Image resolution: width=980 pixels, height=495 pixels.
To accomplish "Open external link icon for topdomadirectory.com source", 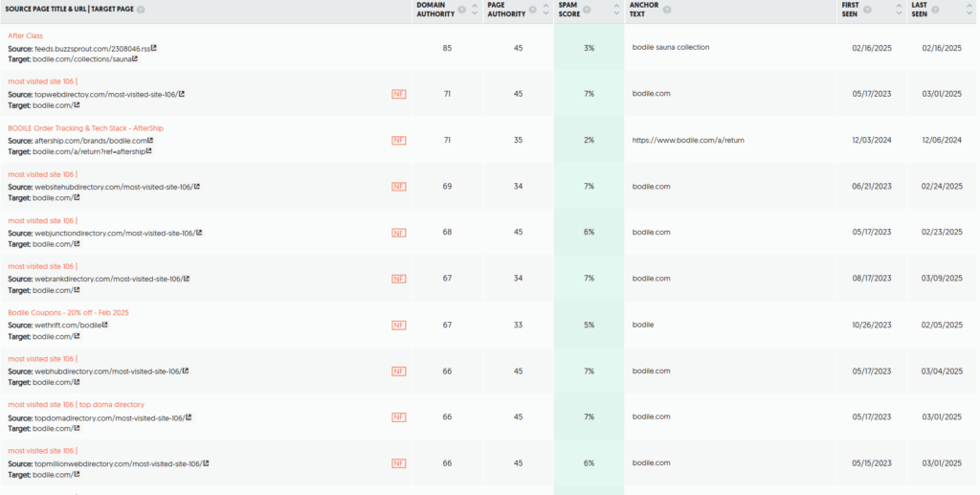I will click(x=189, y=417).
